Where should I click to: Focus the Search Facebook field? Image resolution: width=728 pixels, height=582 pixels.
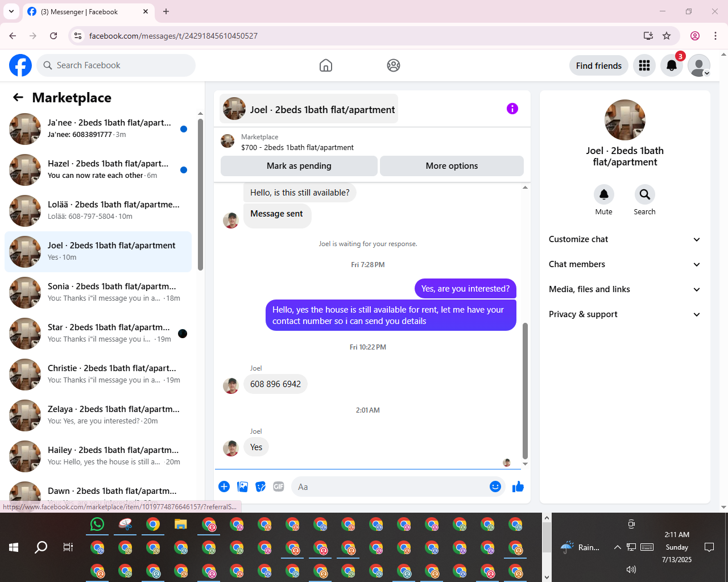click(x=116, y=65)
